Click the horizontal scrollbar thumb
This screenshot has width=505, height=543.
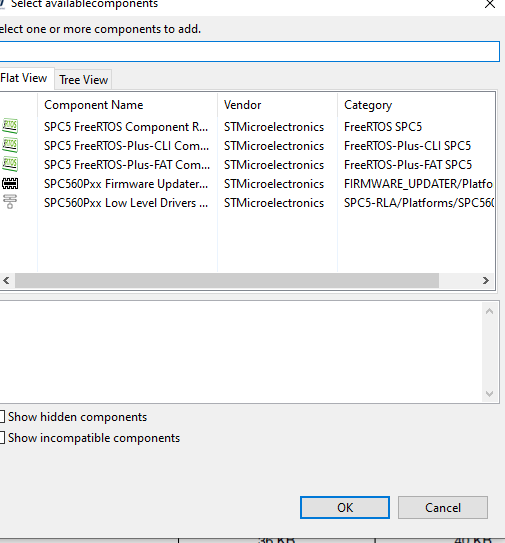coord(227,280)
